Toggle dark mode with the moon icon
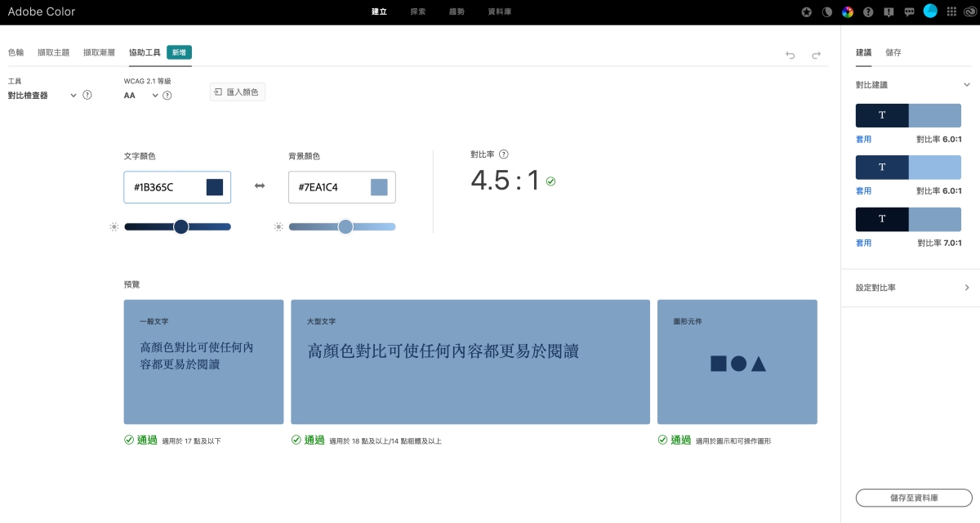The height and width of the screenshot is (523, 980). pos(826,12)
